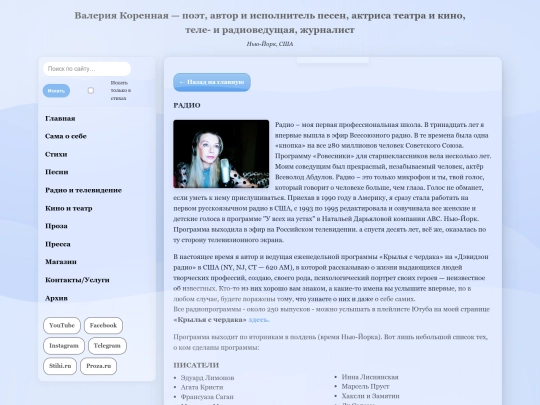Follow the здесь playlist link
Viewport: 540px width, 405px height.
(259, 320)
